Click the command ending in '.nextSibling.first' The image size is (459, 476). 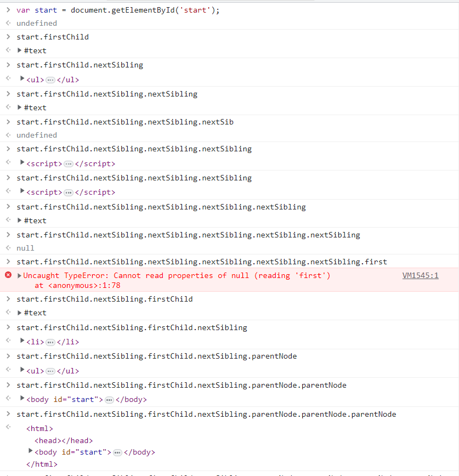point(202,262)
